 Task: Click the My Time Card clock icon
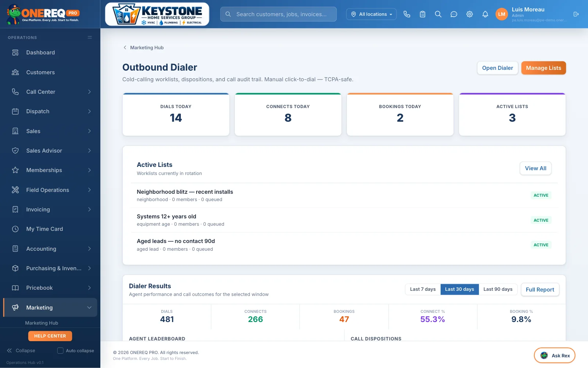15,229
